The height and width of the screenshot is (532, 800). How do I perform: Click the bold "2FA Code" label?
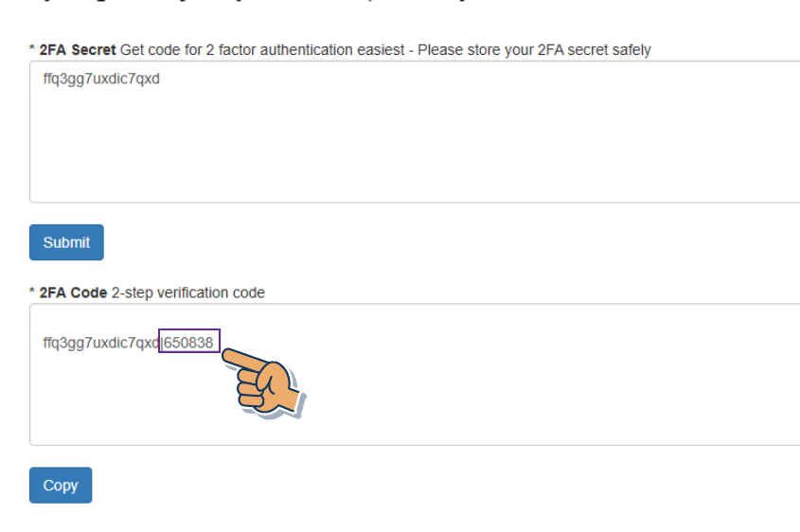pos(73,293)
